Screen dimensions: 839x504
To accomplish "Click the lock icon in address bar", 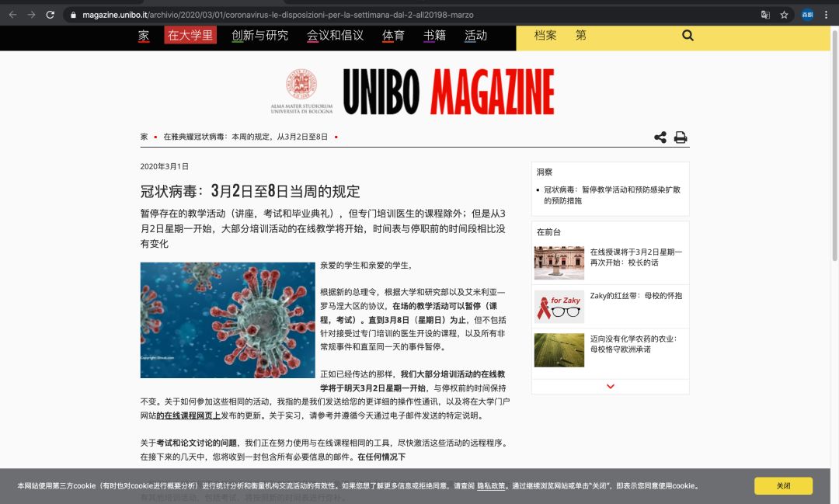I will click(x=73, y=15).
